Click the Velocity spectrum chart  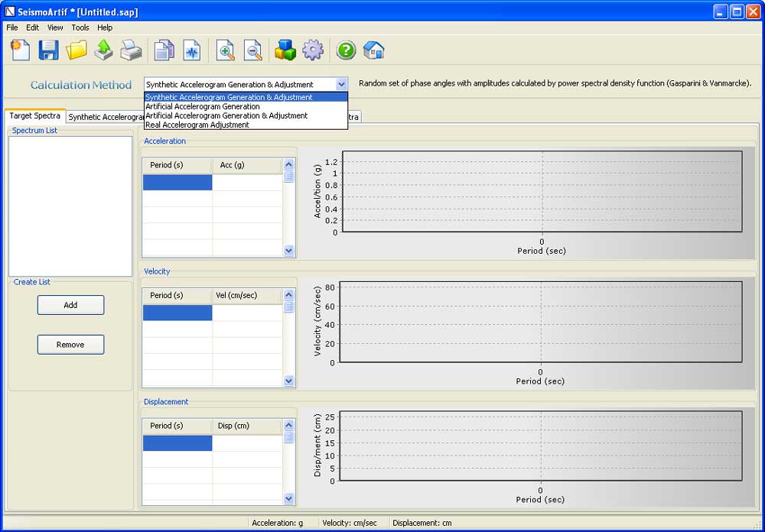541,322
